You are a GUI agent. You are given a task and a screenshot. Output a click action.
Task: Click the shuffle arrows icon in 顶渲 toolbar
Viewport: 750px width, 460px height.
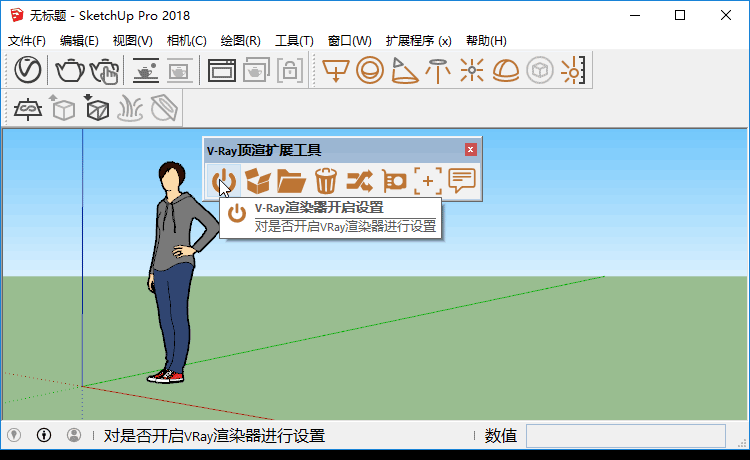(359, 181)
